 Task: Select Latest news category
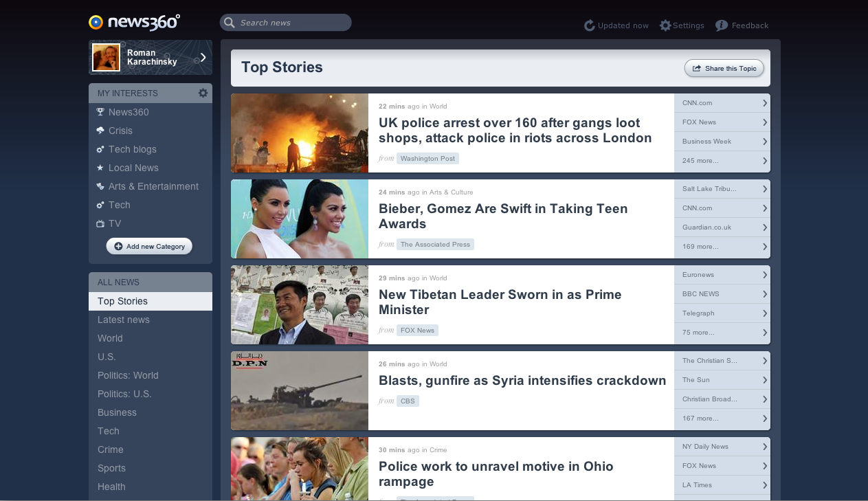tap(151, 320)
